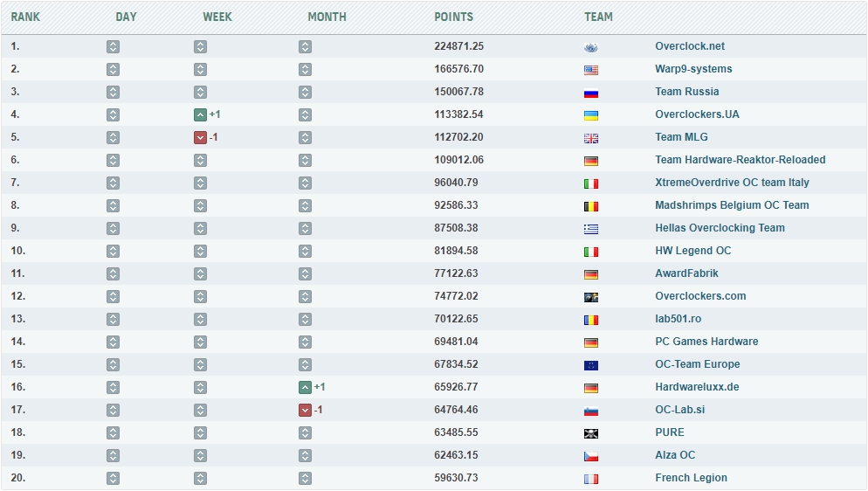Click the month change indicator for rank 20

coord(305,478)
